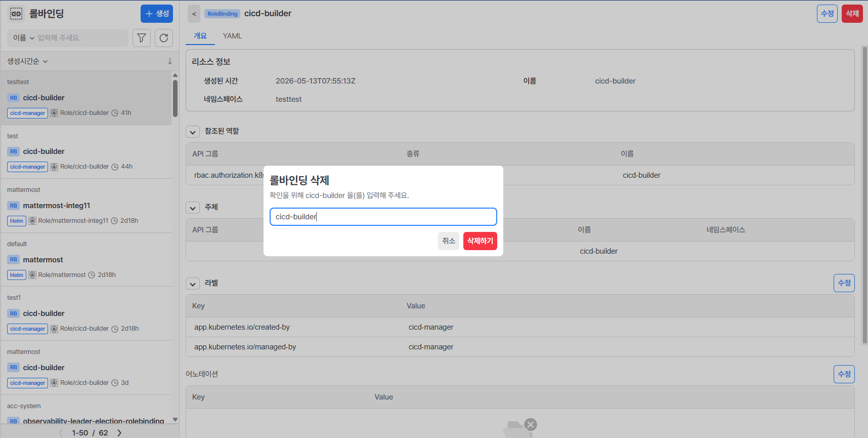The width and height of the screenshot is (868, 438).
Task: Click the empty-state folder icon in annotations
Action: pos(520,428)
